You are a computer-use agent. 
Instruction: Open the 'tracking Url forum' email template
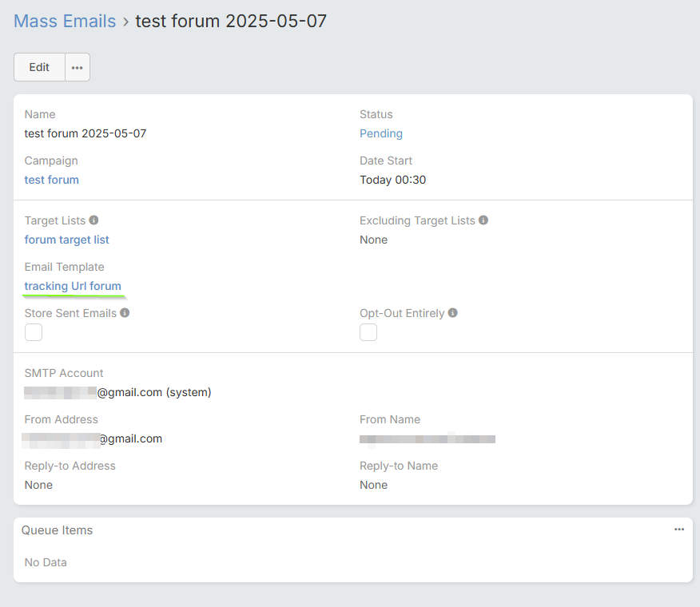click(x=73, y=286)
